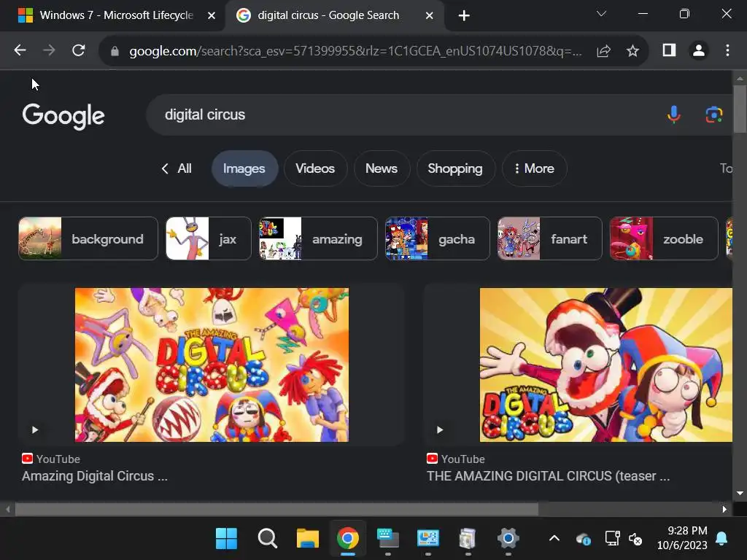This screenshot has width=747, height=560.
Task: Filter images by fanart chip
Action: pos(550,238)
